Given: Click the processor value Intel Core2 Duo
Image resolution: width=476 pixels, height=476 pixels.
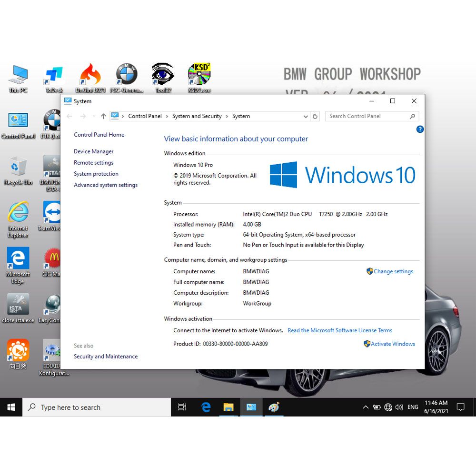Looking at the screenshot, I should 315,214.
